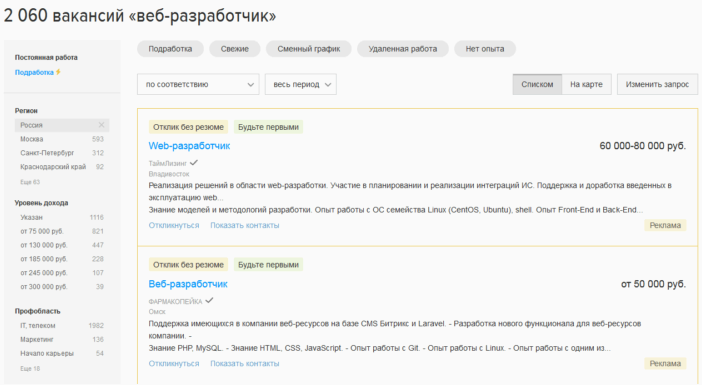The image size is (702, 385).
Task: Switch to Списком list view
Action: click(537, 84)
